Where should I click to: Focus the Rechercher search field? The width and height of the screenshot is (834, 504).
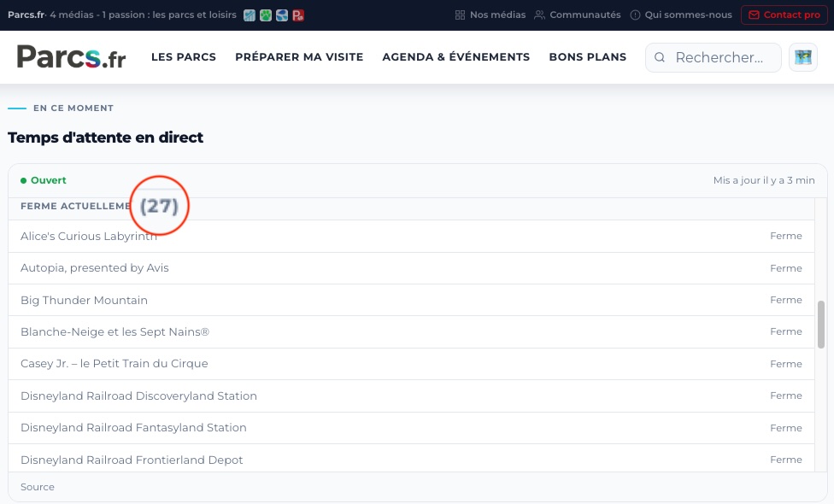coord(714,57)
